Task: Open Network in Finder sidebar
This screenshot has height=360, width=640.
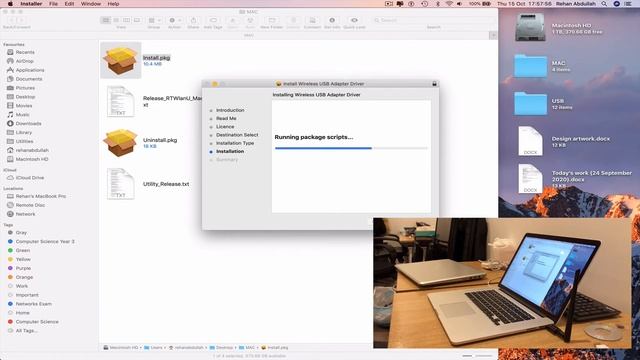Action: (x=25, y=214)
